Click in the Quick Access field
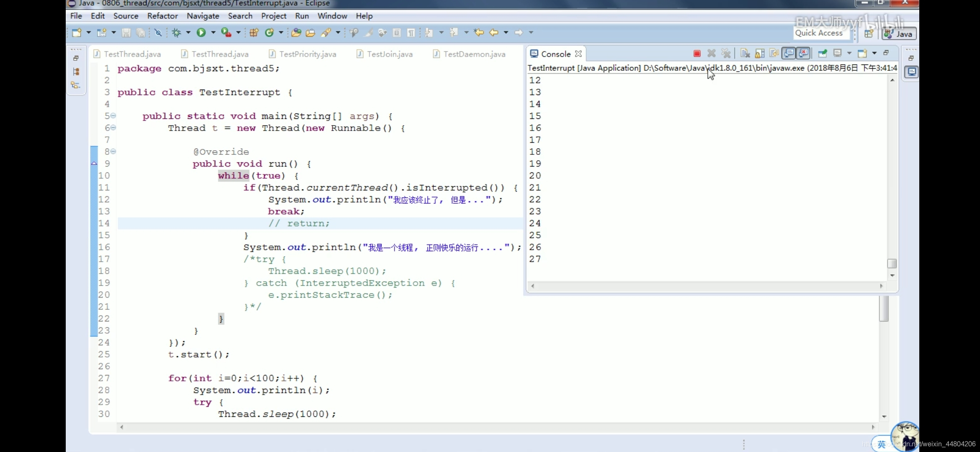This screenshot has width=980, height=452. point(819,33)
